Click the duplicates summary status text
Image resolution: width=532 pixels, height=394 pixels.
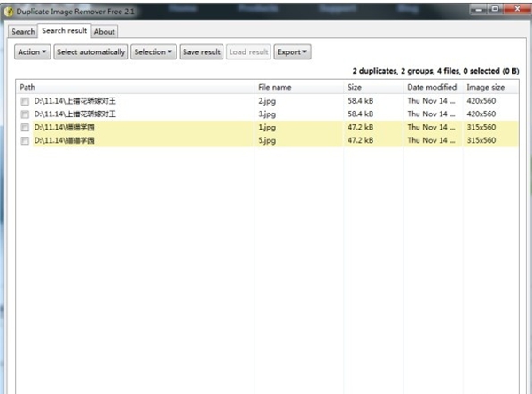click(x=435, y=71)
